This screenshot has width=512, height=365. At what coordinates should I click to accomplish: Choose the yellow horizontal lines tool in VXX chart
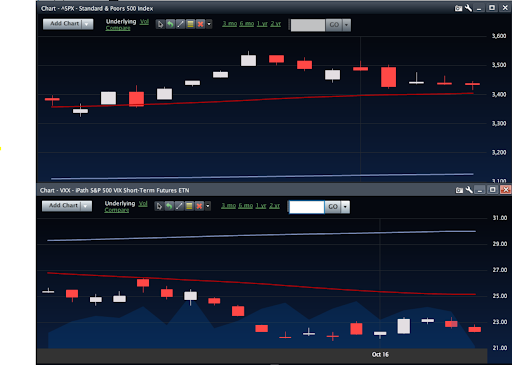pyautogui.click(x=189, y=206)
